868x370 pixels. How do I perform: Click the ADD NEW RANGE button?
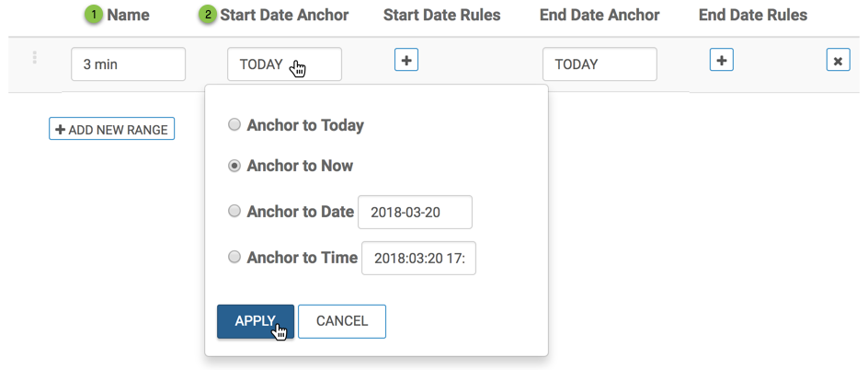[111, 130]
